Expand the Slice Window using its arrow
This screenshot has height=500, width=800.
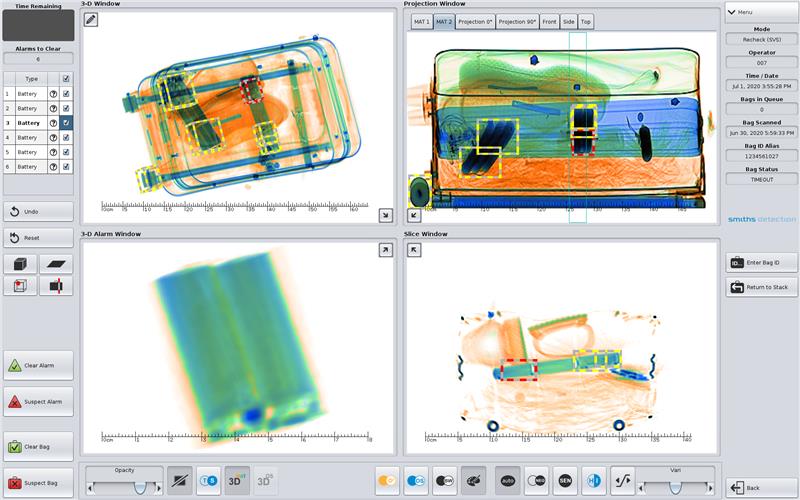tap(414, 250)
